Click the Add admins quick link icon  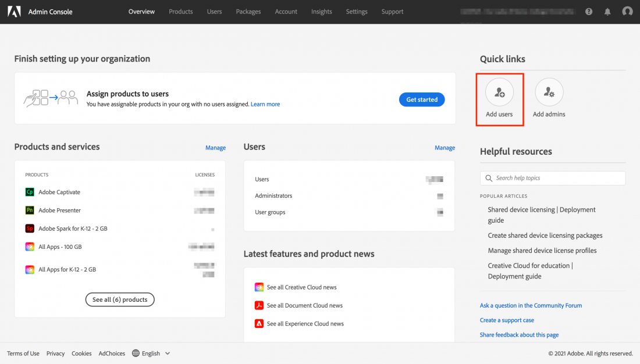pyautogui.click(x=549, y=92)
